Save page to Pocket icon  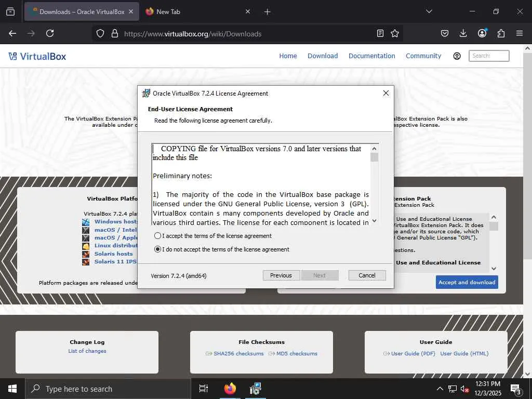click(445, 34)
